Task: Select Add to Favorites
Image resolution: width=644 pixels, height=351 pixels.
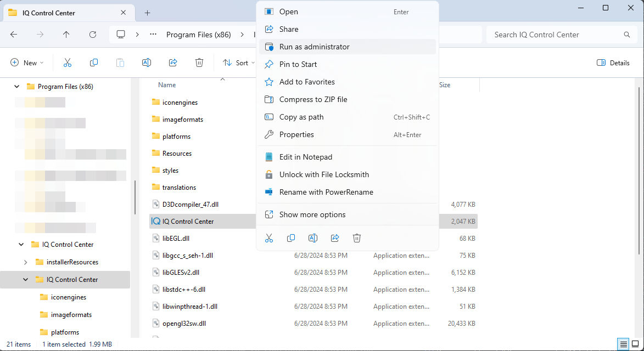Action: click(348, 82)
